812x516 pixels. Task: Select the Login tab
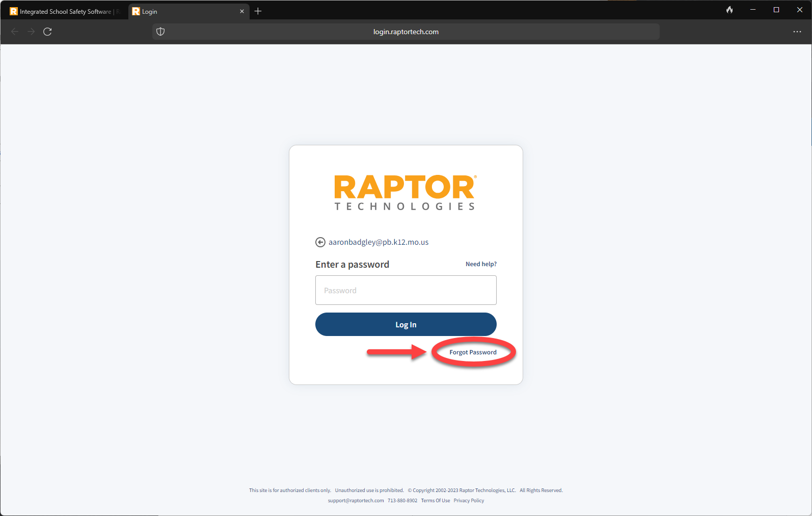(188, 11)
